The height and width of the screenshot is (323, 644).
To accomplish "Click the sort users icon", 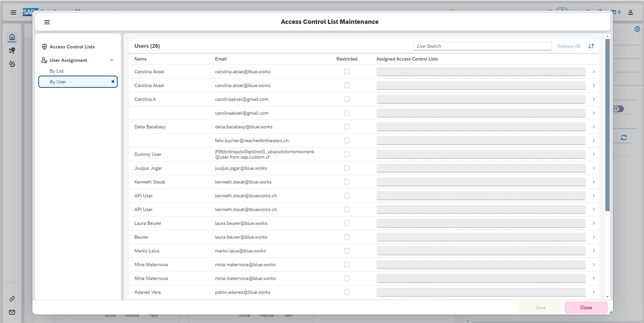I will [591, 46].
